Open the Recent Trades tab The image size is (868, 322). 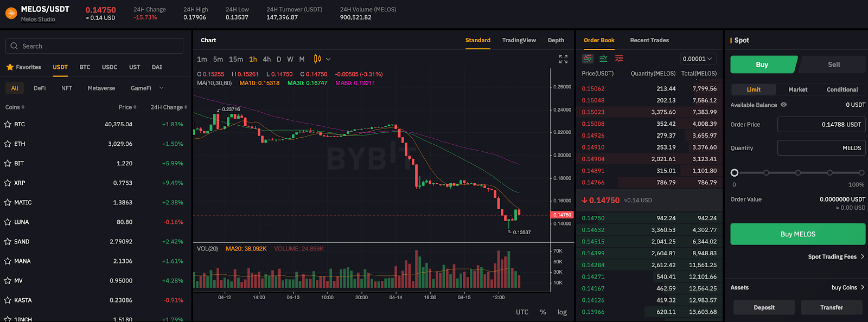(x=649, y=40)
